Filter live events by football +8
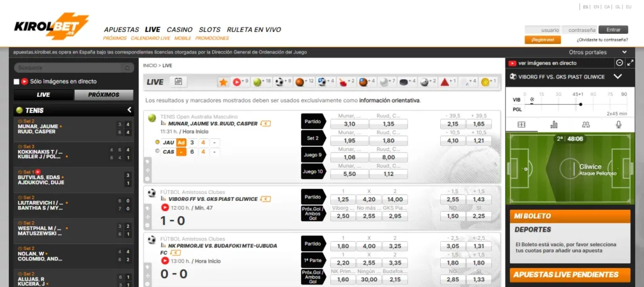This screenshot has height=287, width=644. point(283,82)
